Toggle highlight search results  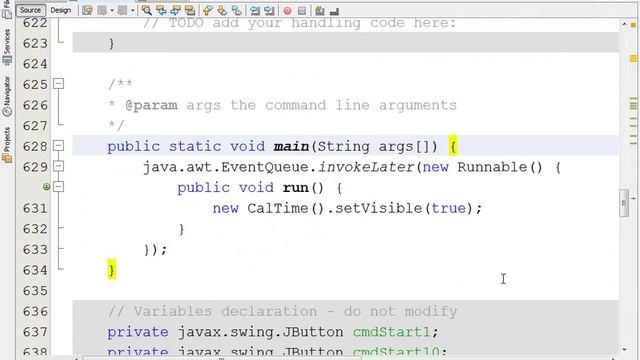[x=190, y=11]
